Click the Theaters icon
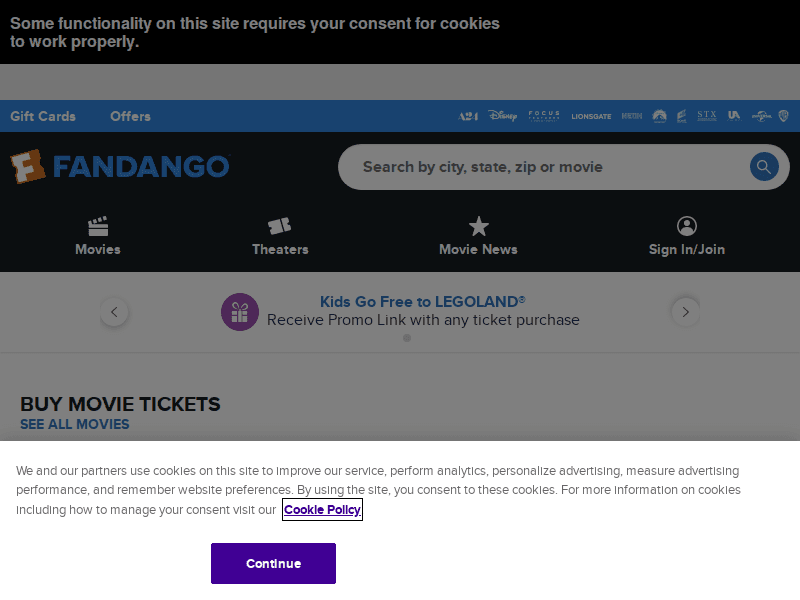800x600 pixels. click(280, 227)
